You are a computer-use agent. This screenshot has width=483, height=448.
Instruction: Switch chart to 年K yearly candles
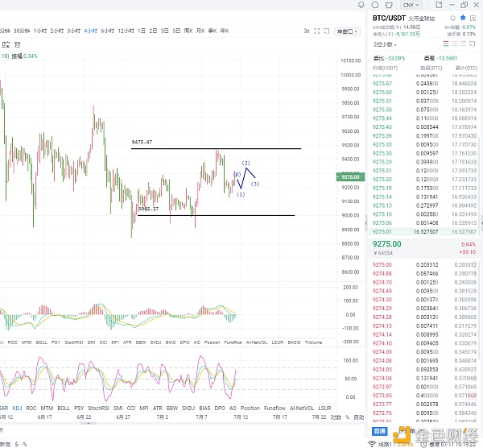225,31
